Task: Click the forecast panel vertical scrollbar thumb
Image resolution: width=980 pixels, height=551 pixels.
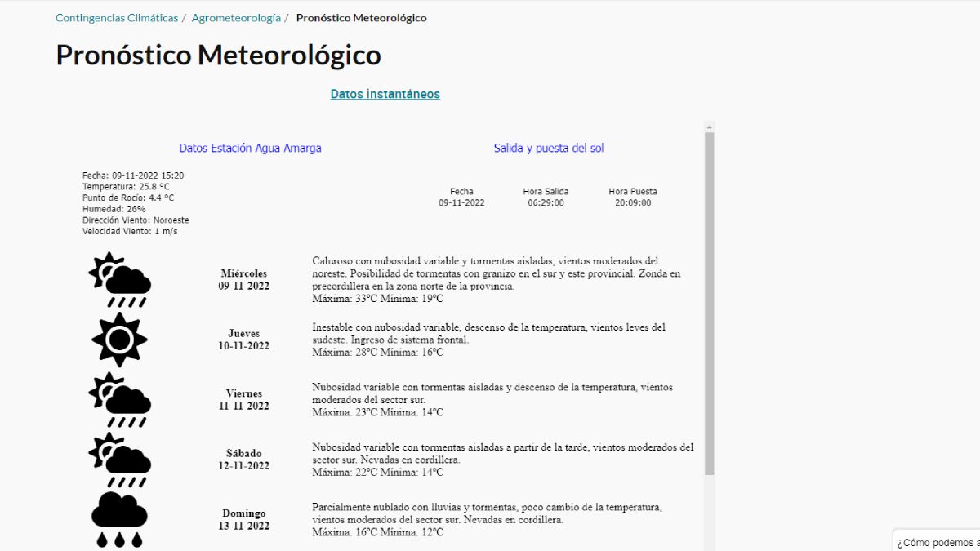Action: [x=709, y=302]
